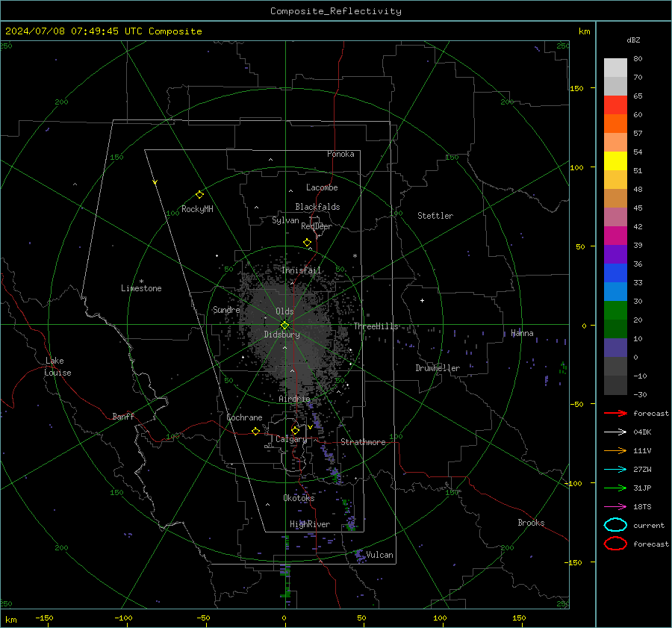The height and width of the screenshot is (628, 672).
Task: Click the HighRiver label
Action: [310, 524]
